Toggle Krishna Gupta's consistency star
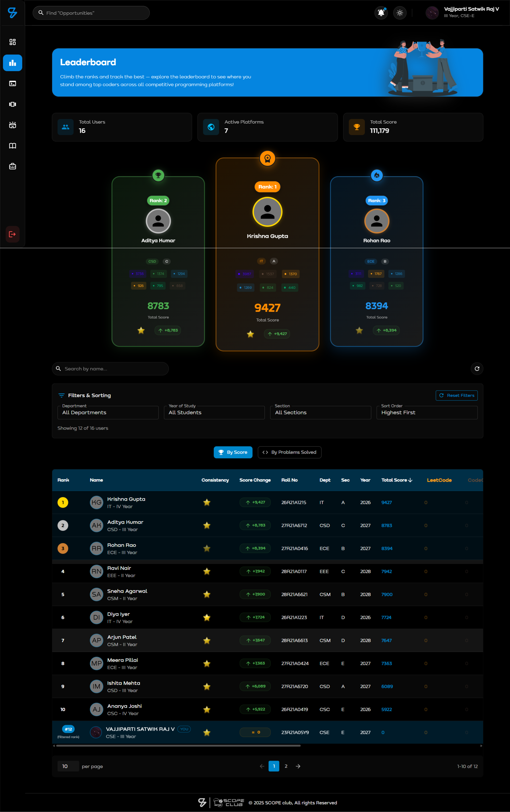510x812 pixels. click(207, 502)
